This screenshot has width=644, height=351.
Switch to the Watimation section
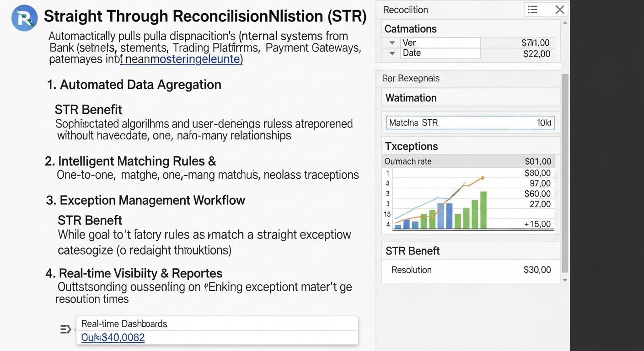(x=411, y=97)
